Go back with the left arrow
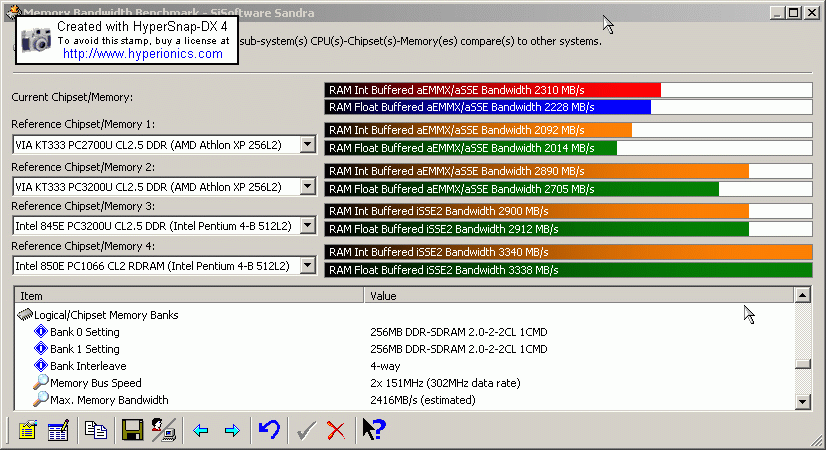 pos(201,431)
